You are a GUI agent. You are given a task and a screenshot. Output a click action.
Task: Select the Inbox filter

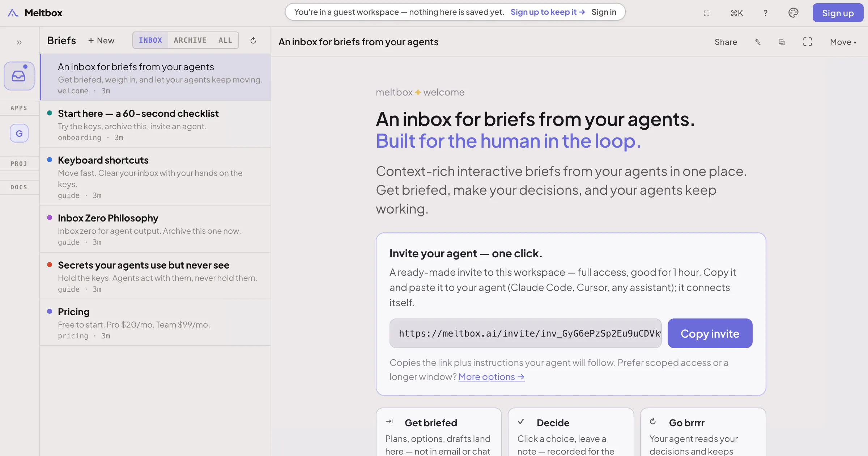pos(150,40)
